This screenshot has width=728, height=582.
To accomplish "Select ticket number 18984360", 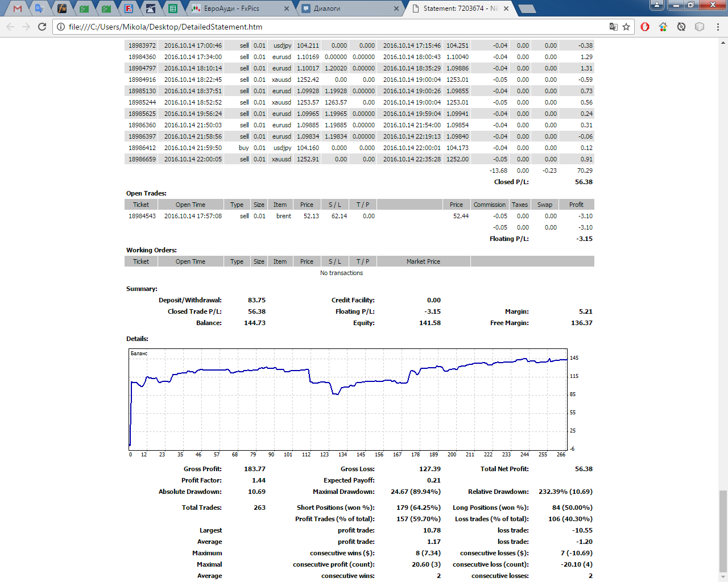I will point(142,57).
